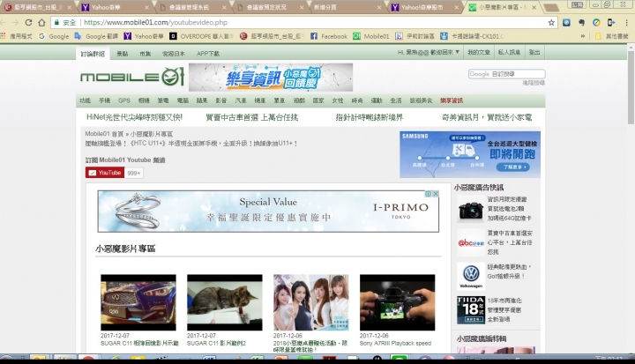Open the Facebook bookmark
The height and width of the screenshot is (364, 635).
(329, 36)
